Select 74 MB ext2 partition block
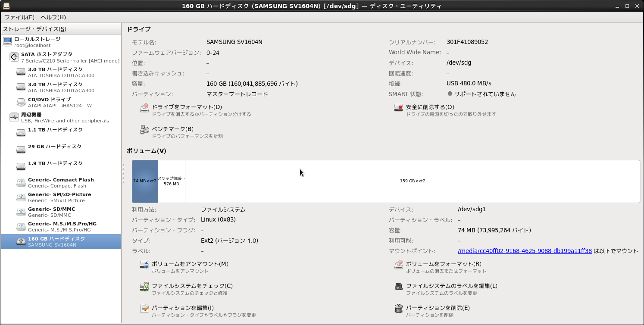The height and width of the screenshot is (325, 644). coord(145,181)
